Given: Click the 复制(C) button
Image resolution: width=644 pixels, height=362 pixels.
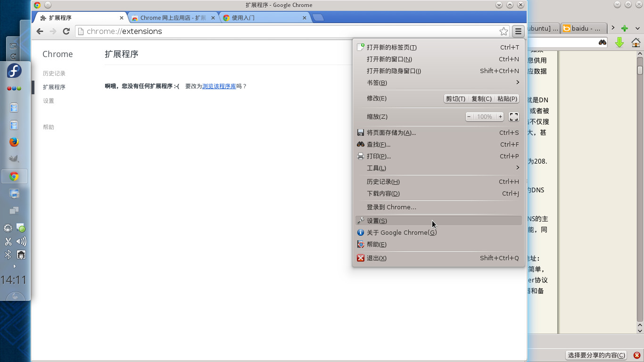Looking at the screenshot, I should click(x=481, y=99).
